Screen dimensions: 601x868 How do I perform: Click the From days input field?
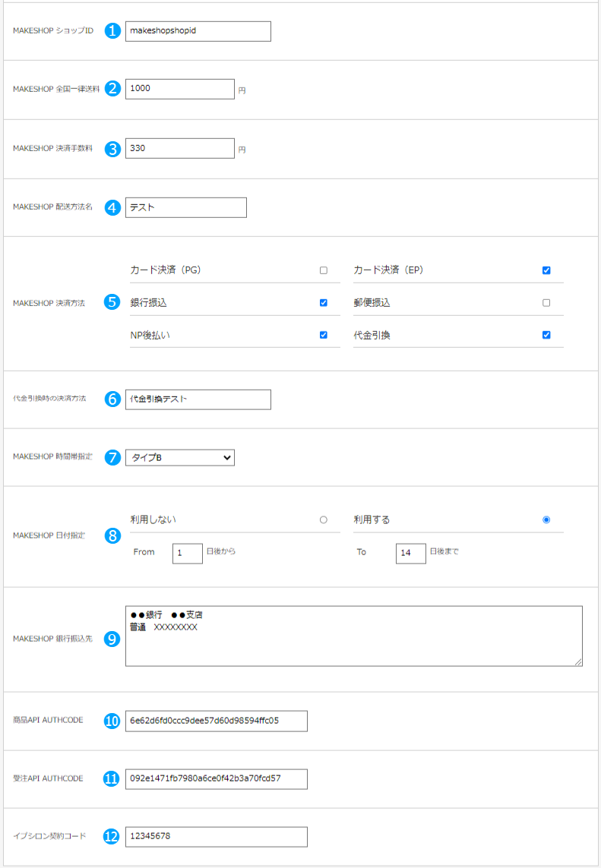pos(187,554)
